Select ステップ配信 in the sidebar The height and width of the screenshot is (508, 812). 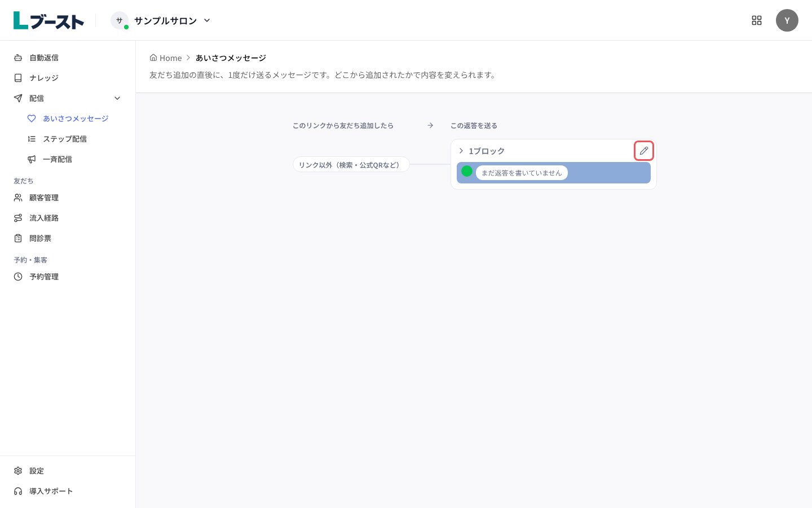(74, 139)
